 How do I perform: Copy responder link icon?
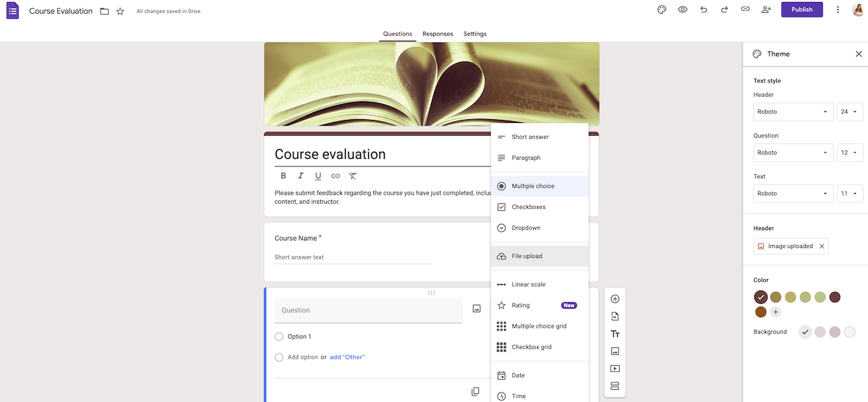tap(745, 9)
